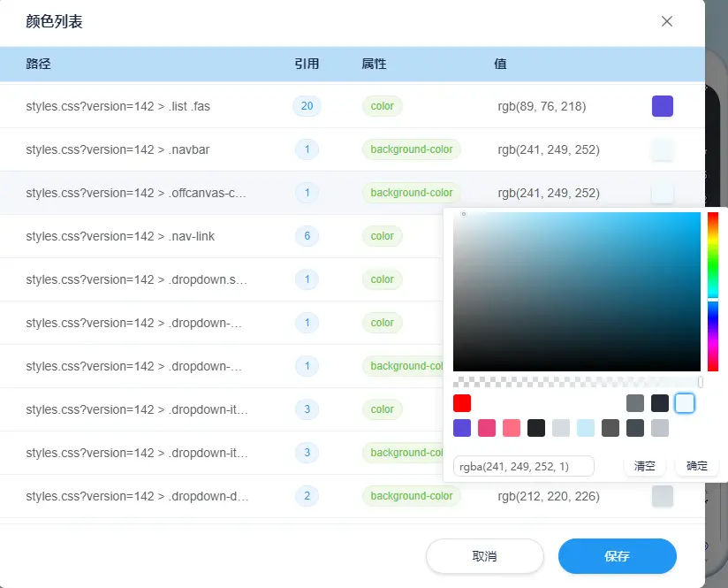Focus the rgba(241, 249, 252, 1) input field
The image size is (728, 588).
click(x=523, y=466)
